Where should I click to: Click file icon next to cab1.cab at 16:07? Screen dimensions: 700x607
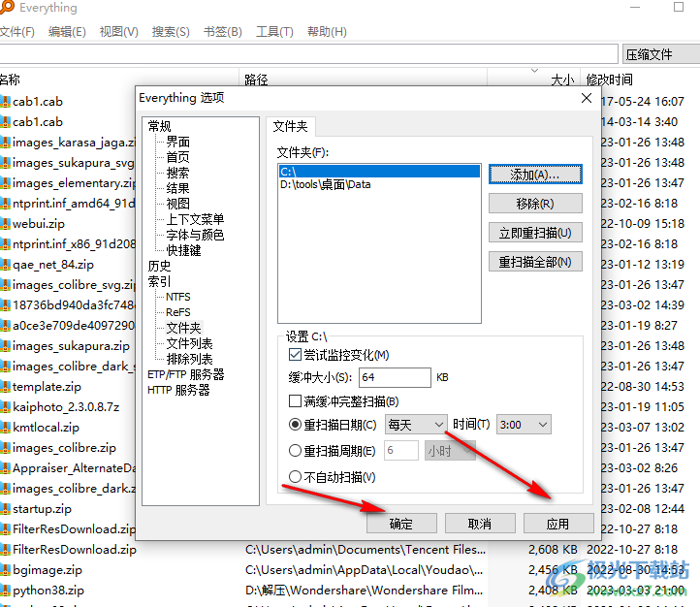coord(5,101)
